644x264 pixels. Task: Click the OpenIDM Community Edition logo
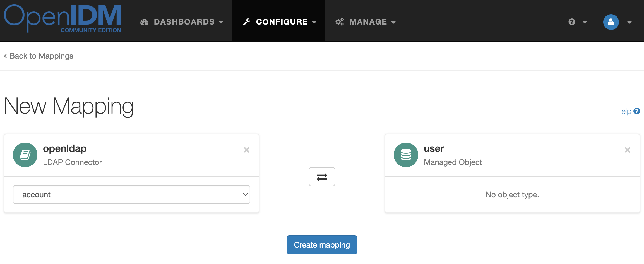click(x=63, y=18)
